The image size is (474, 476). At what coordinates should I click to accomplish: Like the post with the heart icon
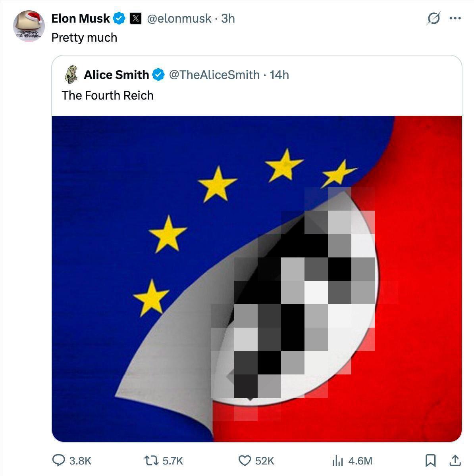pos(245,460)
